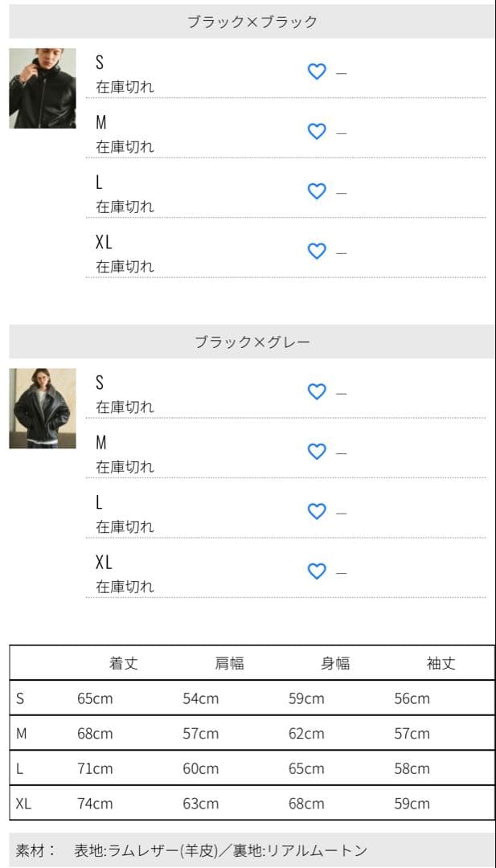
Task: Select the ブラック×ブラック color header
Action: coord(252,22)
